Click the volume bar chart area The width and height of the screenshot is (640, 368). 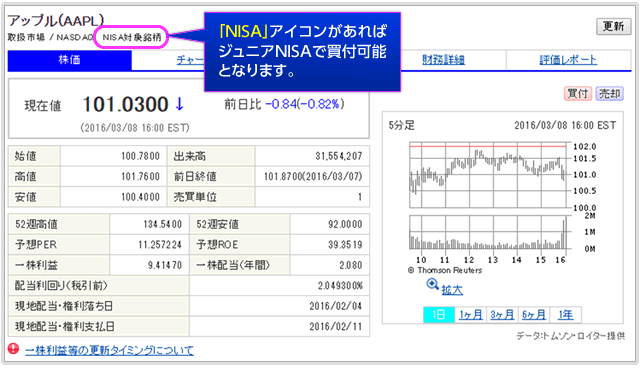point(488,232)
